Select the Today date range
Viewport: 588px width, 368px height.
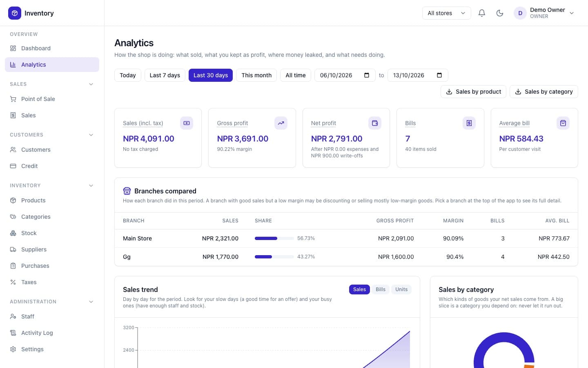(x=128, y=75)
